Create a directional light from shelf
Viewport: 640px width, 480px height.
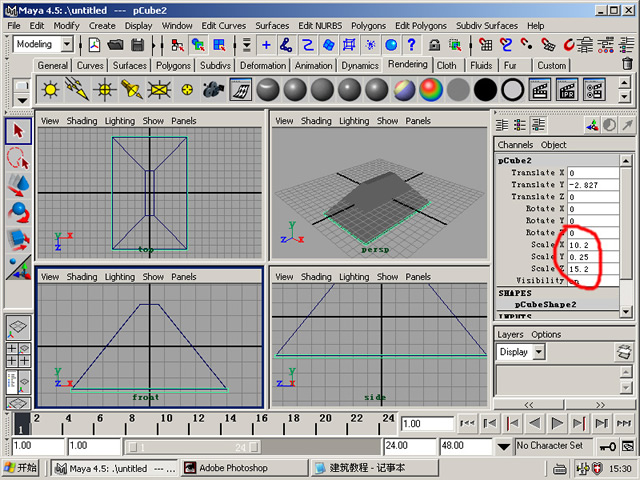78,89
